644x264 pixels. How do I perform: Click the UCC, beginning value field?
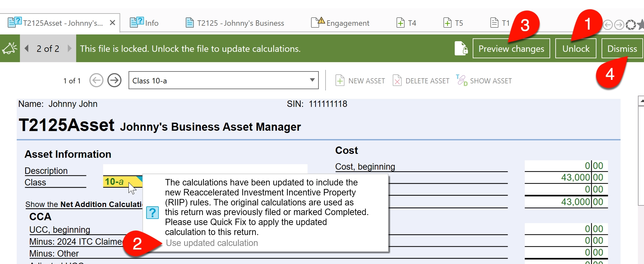point(566,229)
